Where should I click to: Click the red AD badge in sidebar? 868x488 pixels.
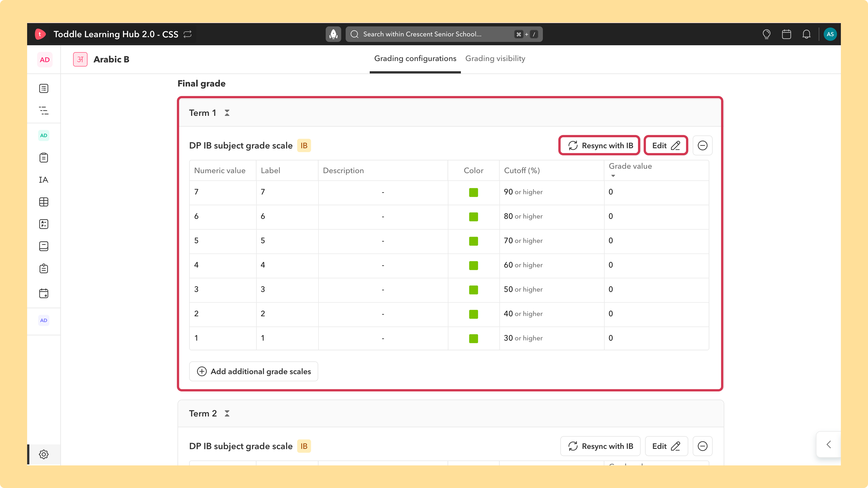click(x=45, y=60)
